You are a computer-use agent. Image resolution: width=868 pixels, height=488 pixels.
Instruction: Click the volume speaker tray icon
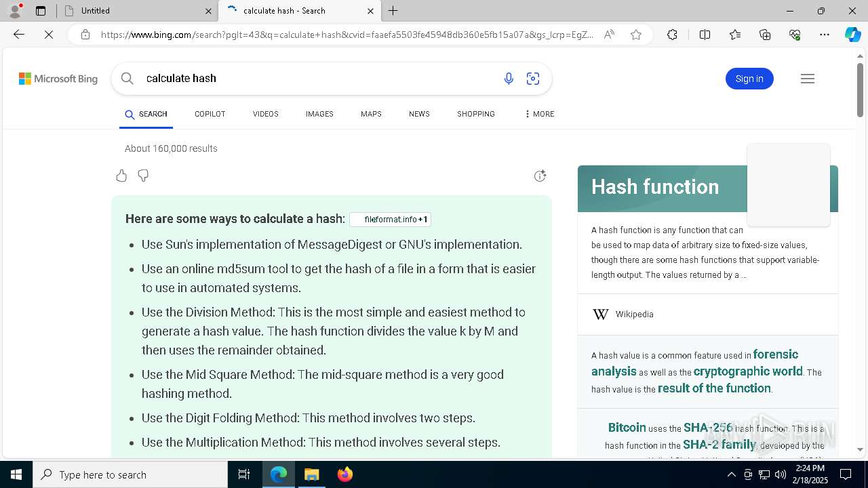[780, 474]
